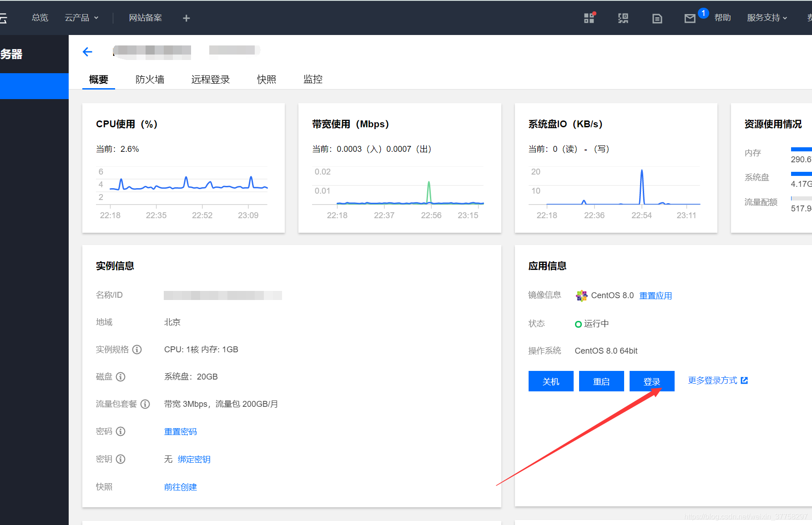
Task: Show info tooltip next to 磁盘
Action: coord(121,377)
